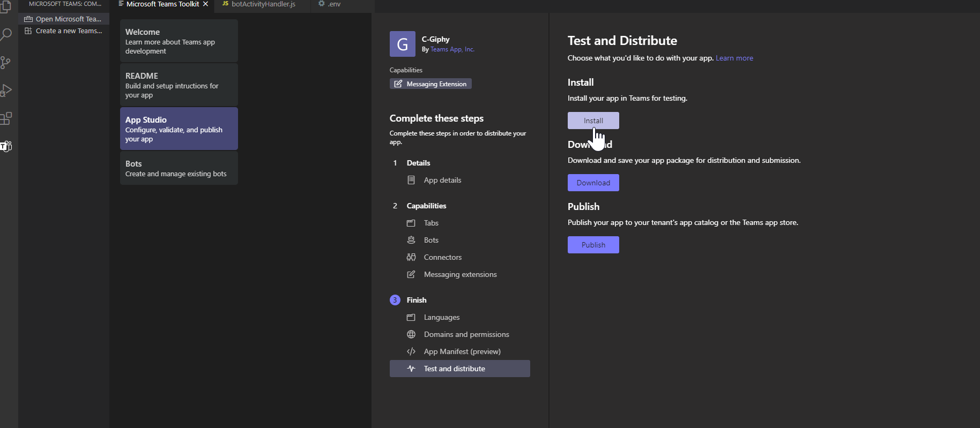Open the Welcome card
This screenshot has height=428, width=980.
[179, 41]
